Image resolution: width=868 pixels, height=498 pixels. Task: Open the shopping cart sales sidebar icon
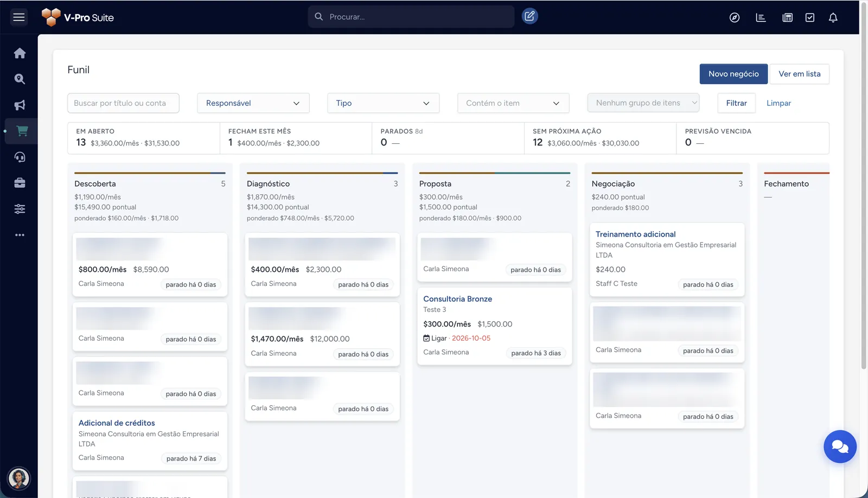[22, 131]
